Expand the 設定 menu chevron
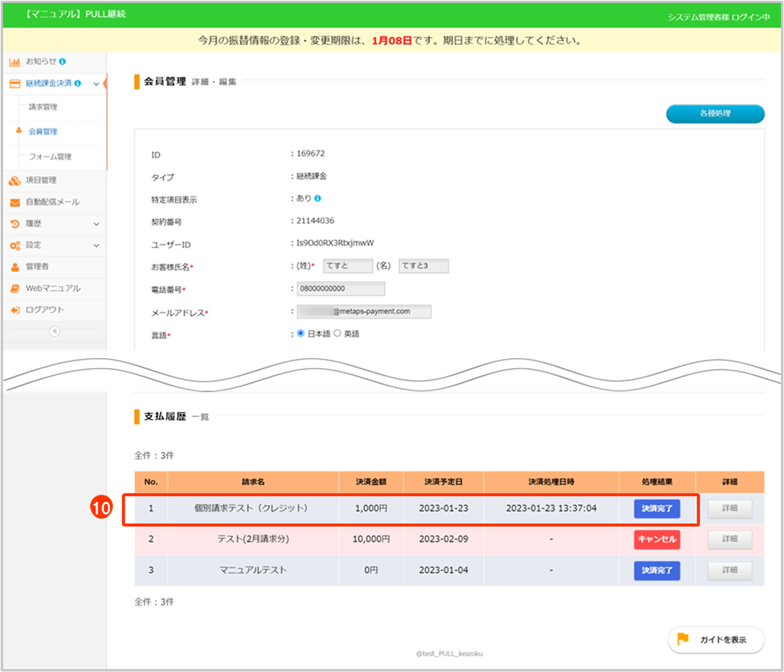Viewport: 784px width, 672px height. tap(96, 245)
